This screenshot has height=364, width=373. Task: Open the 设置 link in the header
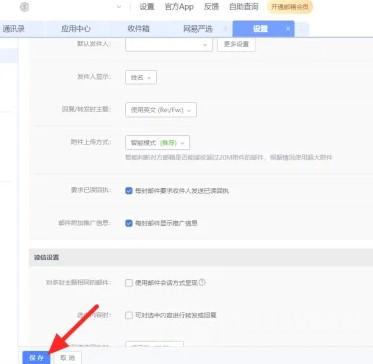(147, 7)
